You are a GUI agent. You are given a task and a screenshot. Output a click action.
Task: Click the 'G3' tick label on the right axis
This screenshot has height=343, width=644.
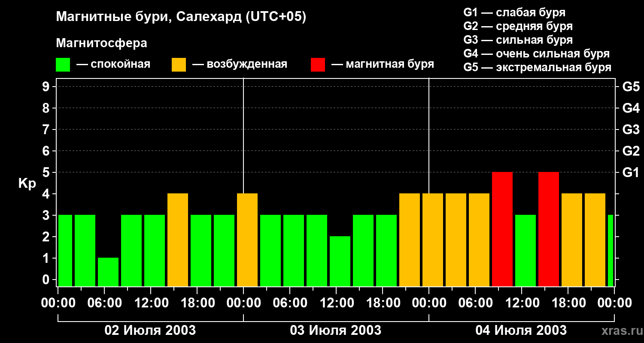point(631,129)
